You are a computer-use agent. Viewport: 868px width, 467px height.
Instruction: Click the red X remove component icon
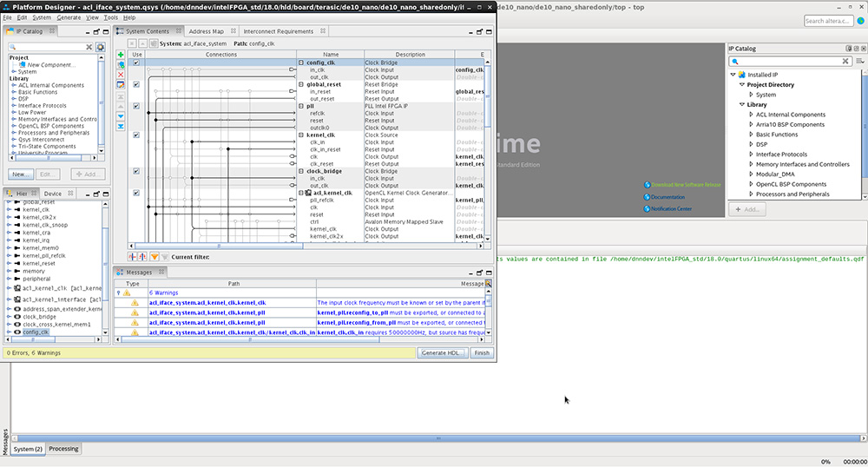coord(121,75)
